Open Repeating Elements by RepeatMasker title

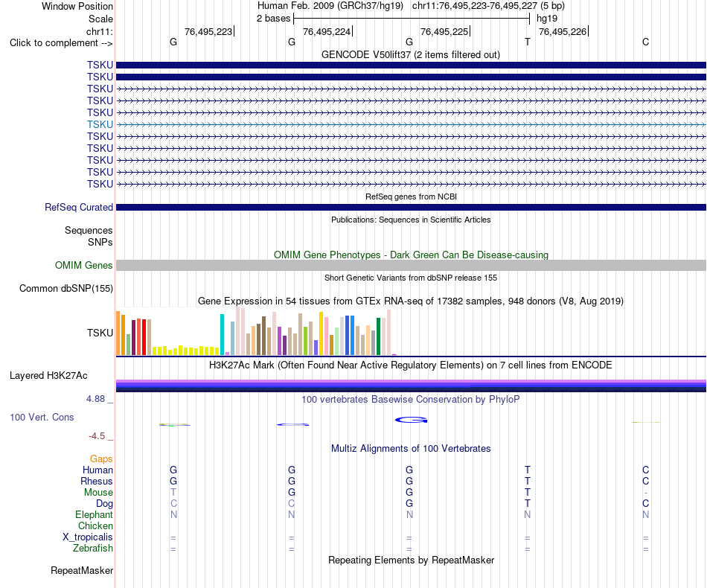[x=412, y=560]
